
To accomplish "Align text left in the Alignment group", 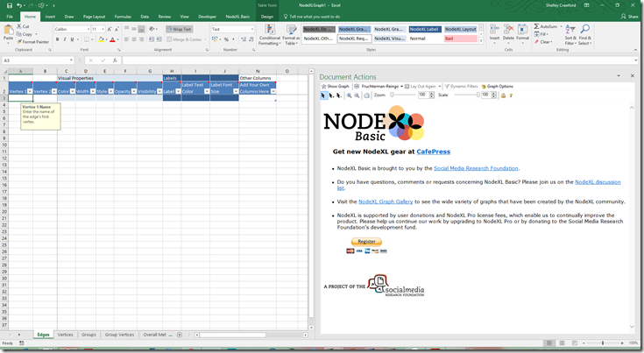I will 127,39.
